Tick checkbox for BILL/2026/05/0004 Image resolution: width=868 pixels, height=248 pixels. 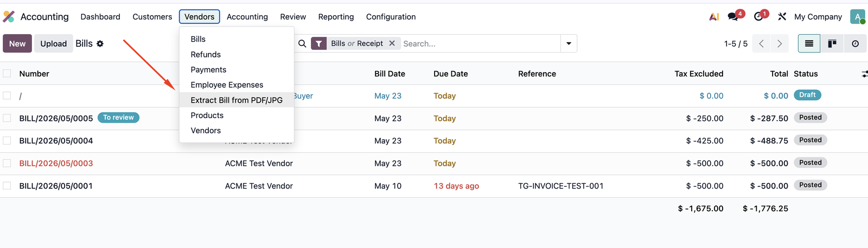pyautogui.click(x=7, y=141)
